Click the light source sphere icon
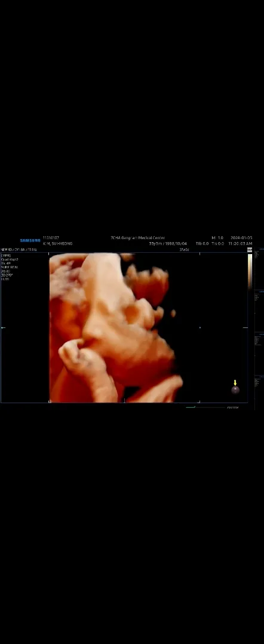The image size is (264, 644). tap(235, 390)
